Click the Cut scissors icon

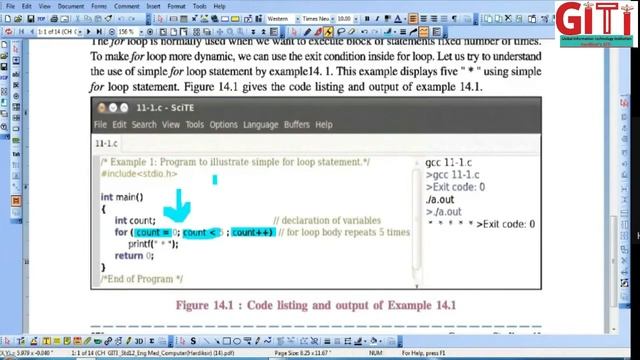tap(78, 19)
